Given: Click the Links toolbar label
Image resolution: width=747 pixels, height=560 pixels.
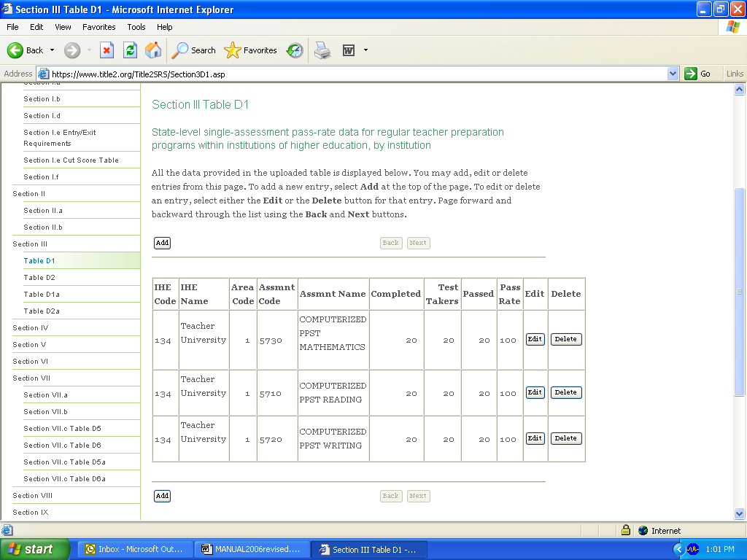Looking at the screenshot, I should tap(735, 74).
